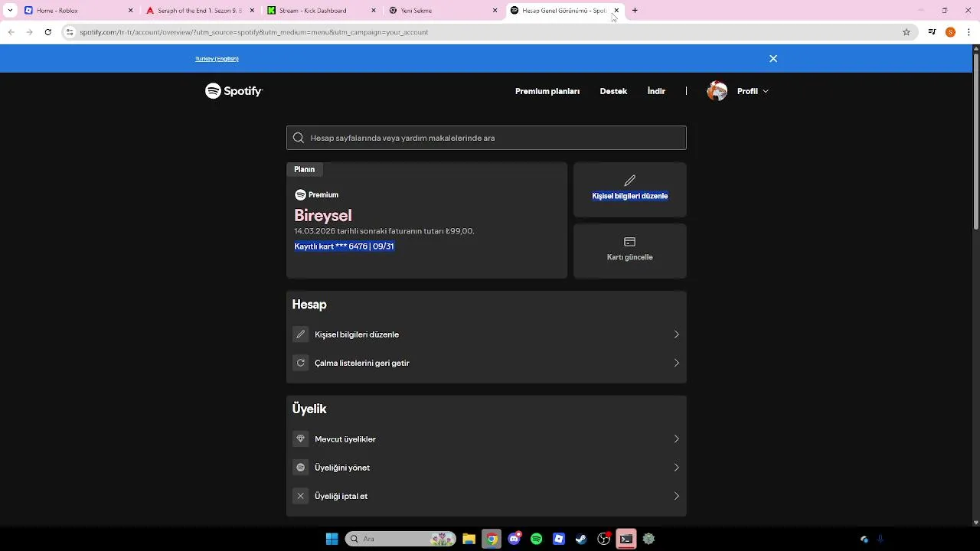Dismiss the blue country banner

(x=773, y=59)
